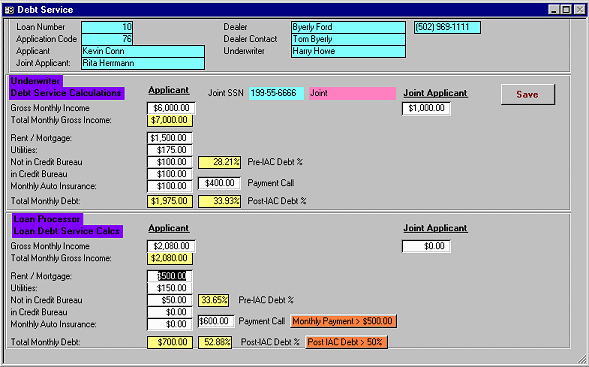The width and height of the screenshot is (589, 367).
Task: Click the Save button
Action: pyautogui.click(x=527, y=94)
